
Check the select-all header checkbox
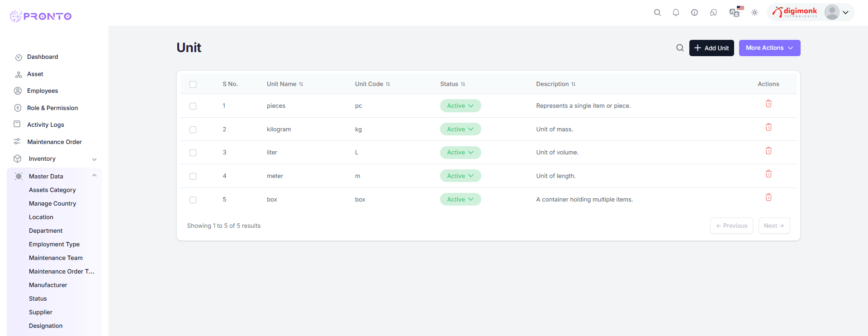(193, 84)
